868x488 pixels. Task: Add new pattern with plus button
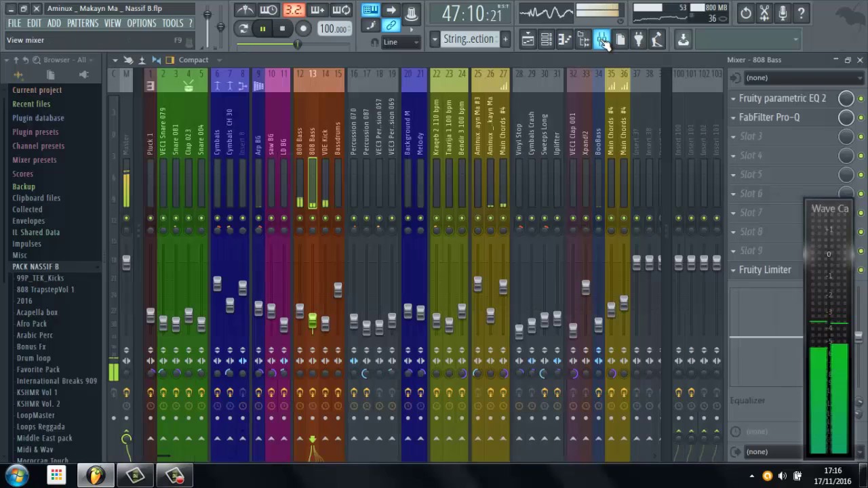505,39
